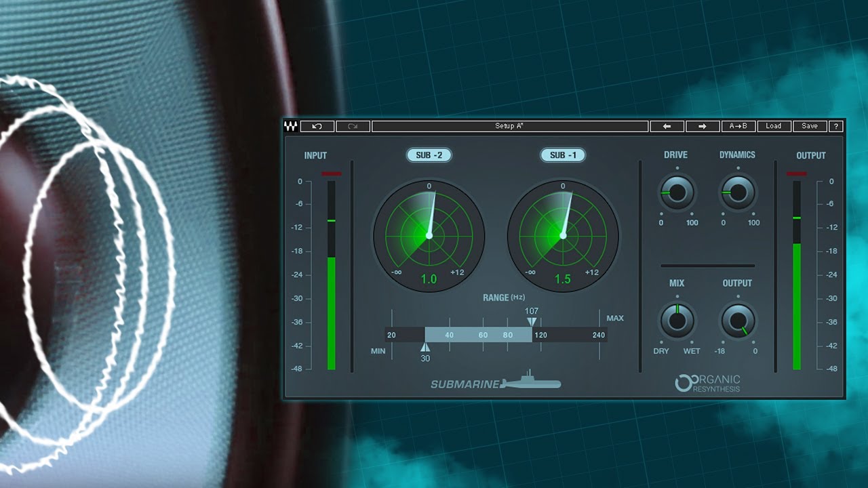
Task: Click the Drive knob
Action: [676, 192]
